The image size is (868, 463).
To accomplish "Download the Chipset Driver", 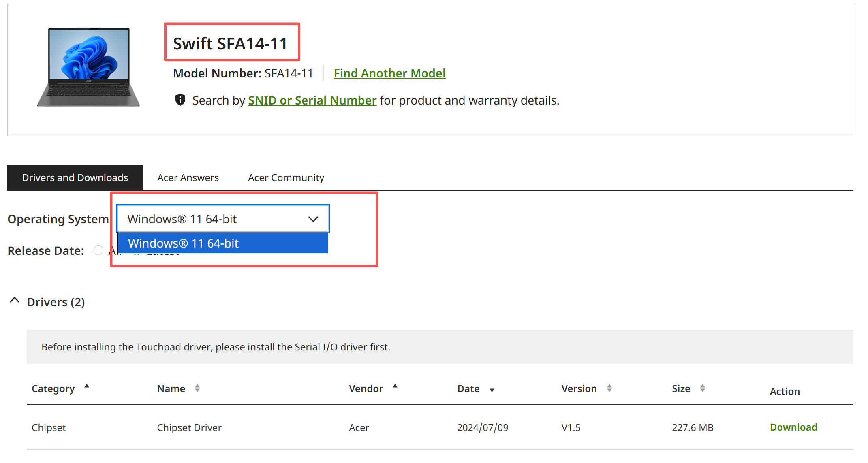I will 793,427.
